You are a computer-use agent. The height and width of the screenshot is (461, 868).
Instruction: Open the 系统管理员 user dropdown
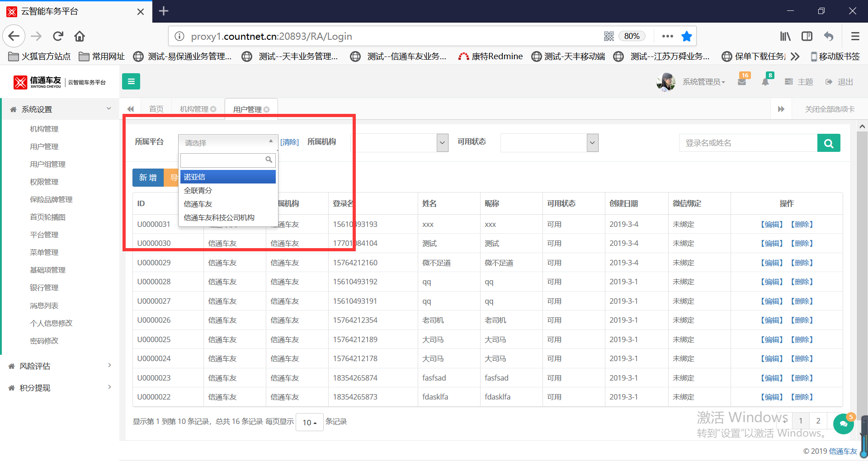coord(703,82)
